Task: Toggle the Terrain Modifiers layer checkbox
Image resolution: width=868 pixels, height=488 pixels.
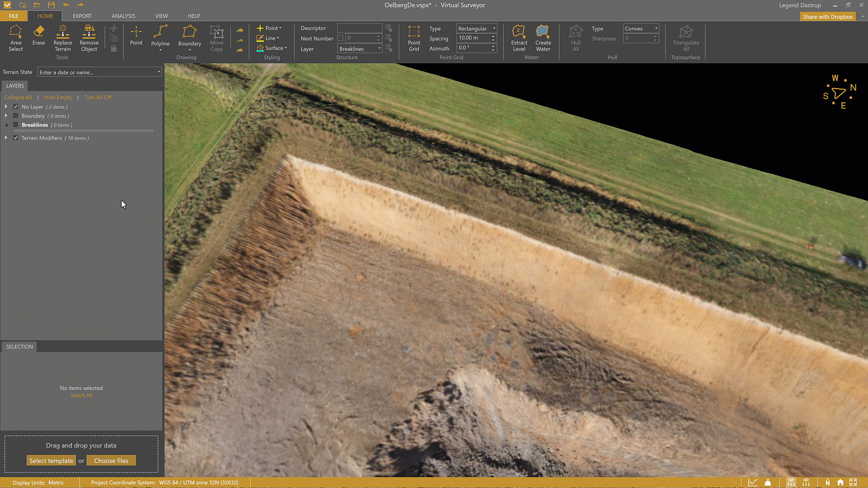Action: click(x=16, y=138)
